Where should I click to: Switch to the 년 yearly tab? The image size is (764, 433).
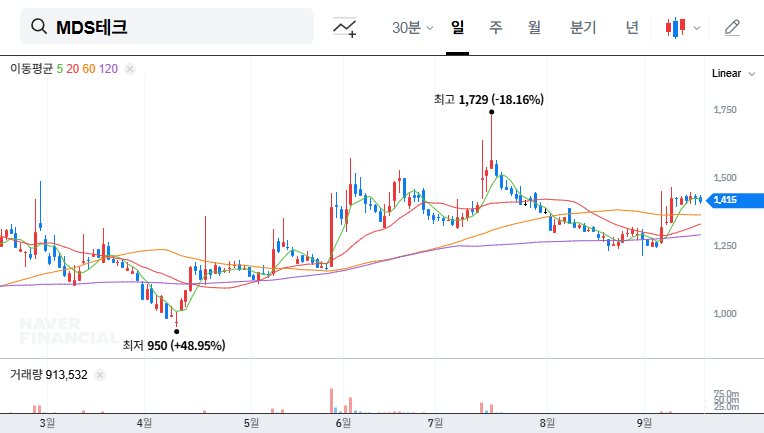(632, 27)
